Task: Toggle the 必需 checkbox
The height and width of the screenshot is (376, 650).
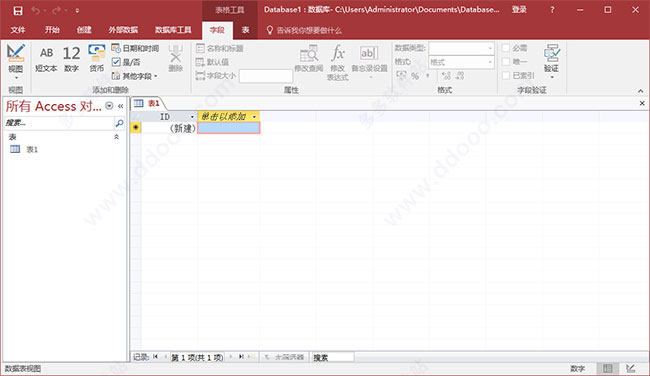Action: 506,48
